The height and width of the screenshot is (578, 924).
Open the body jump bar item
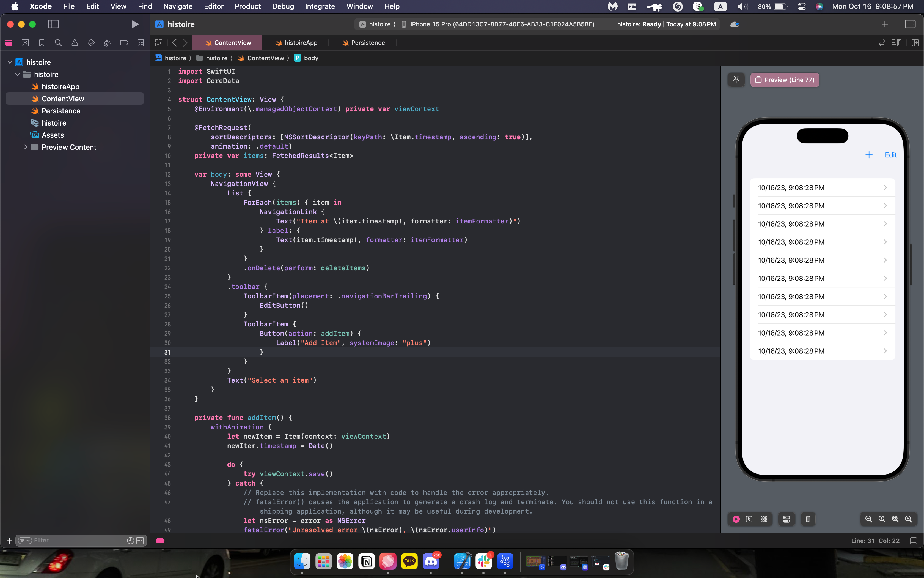tap(306, 58)
